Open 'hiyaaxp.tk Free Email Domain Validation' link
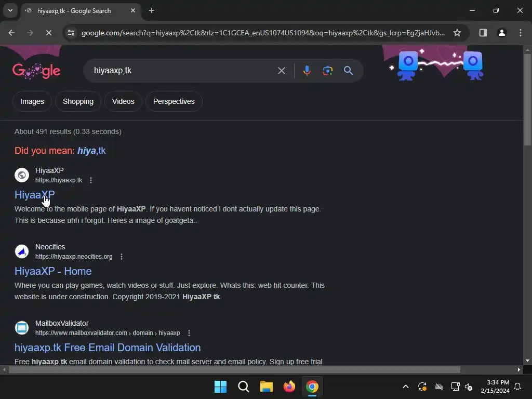This screenshot has height=399, width=532. tap(108, 348)
